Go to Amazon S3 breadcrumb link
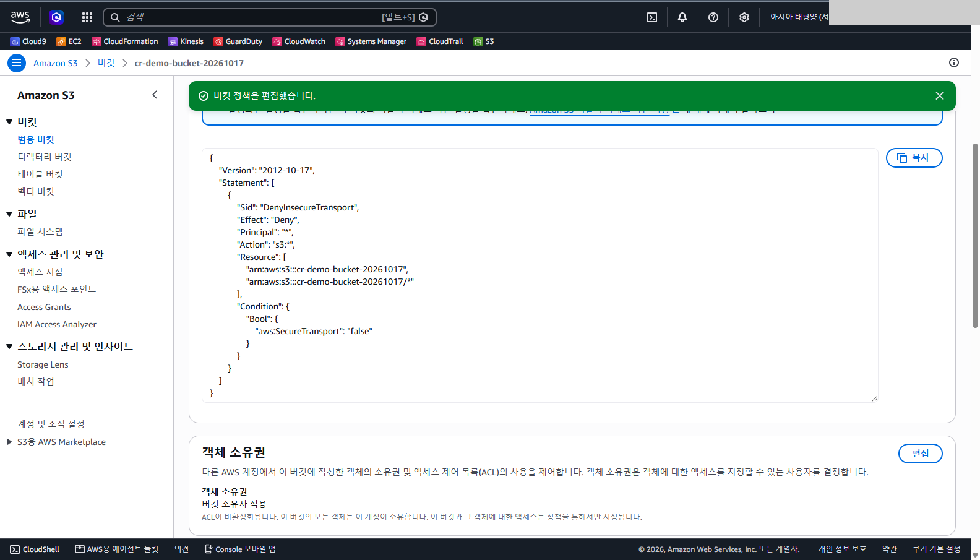Screen dimensions: 980x560 (56, 63)
